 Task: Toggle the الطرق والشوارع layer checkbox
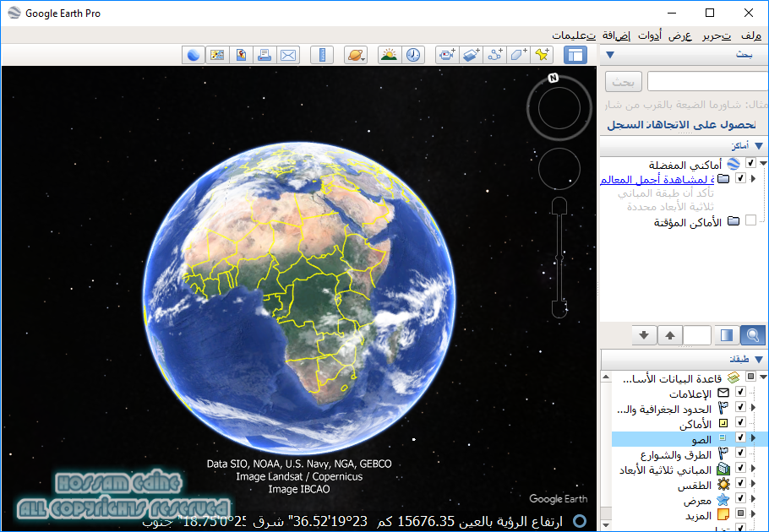[x=740, y=452]
